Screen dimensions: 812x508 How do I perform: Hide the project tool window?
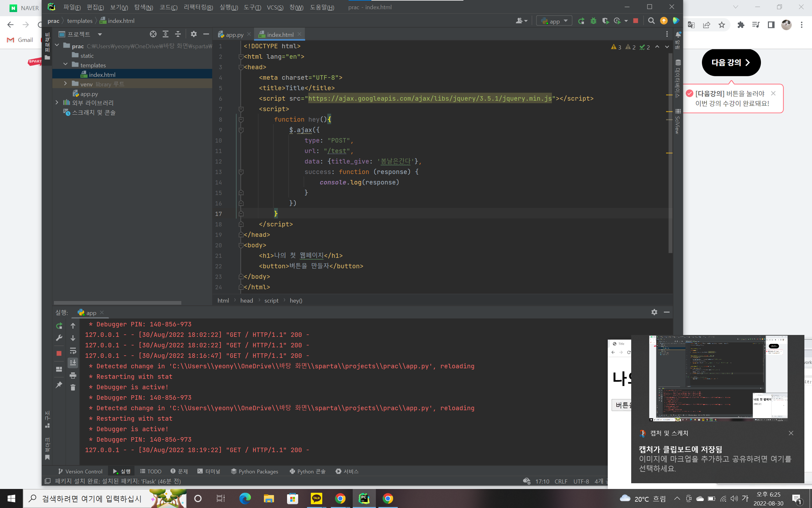206,34
